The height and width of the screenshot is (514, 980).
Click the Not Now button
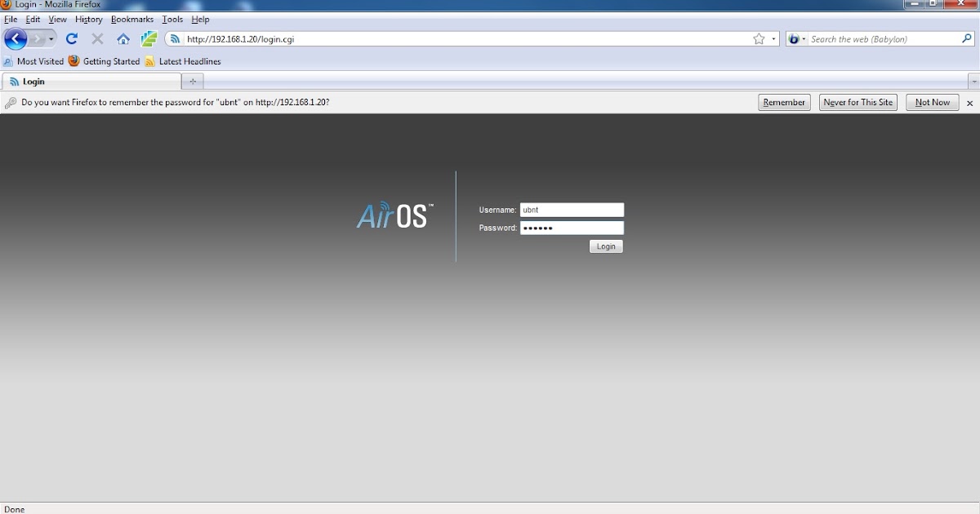(x=933, y=102)
